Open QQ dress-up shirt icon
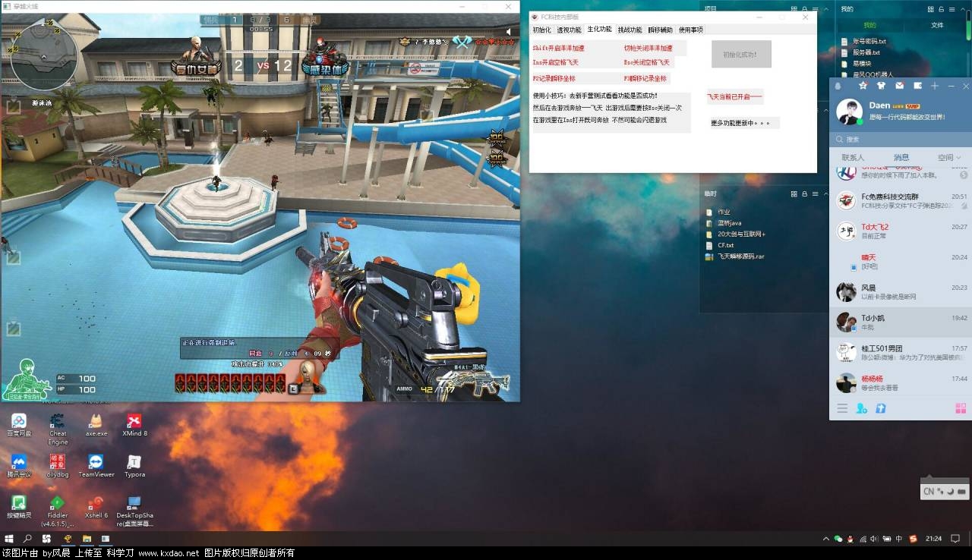This screenshot has width=972, height=560. click(881, 86)
